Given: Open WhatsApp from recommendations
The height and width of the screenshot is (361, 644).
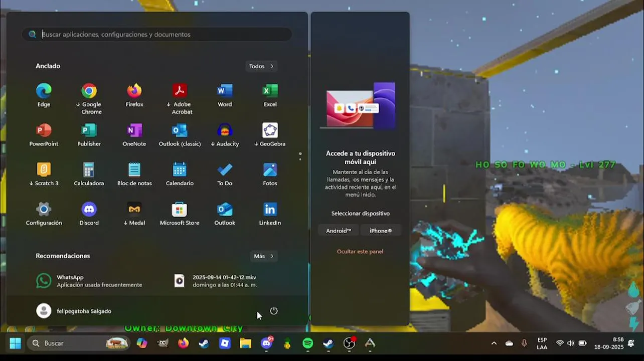Looking at the screenshot, I should tap(89, 281).
